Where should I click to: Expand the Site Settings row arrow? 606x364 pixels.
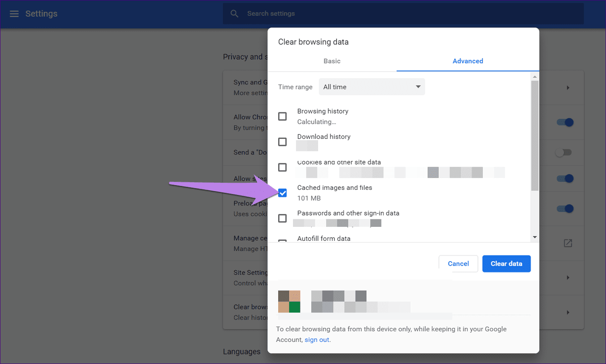coord(568,277)
